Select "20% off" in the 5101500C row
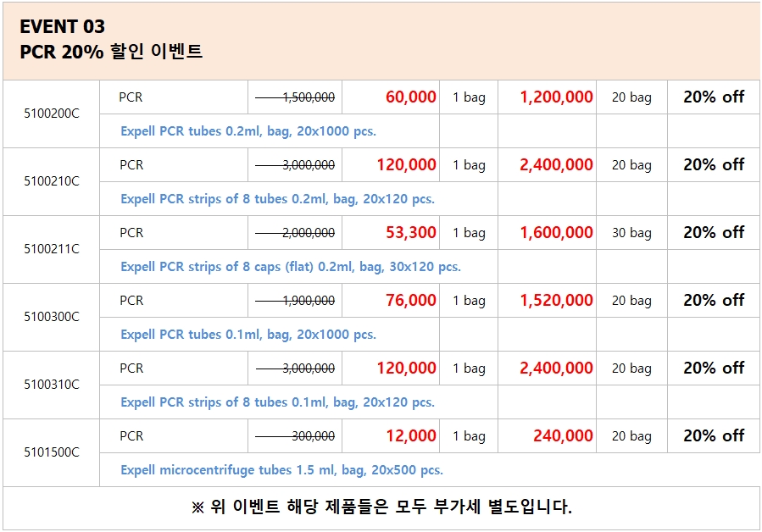Image resolution: width=762 pixels, height=532 pixels. coord(714,436)
